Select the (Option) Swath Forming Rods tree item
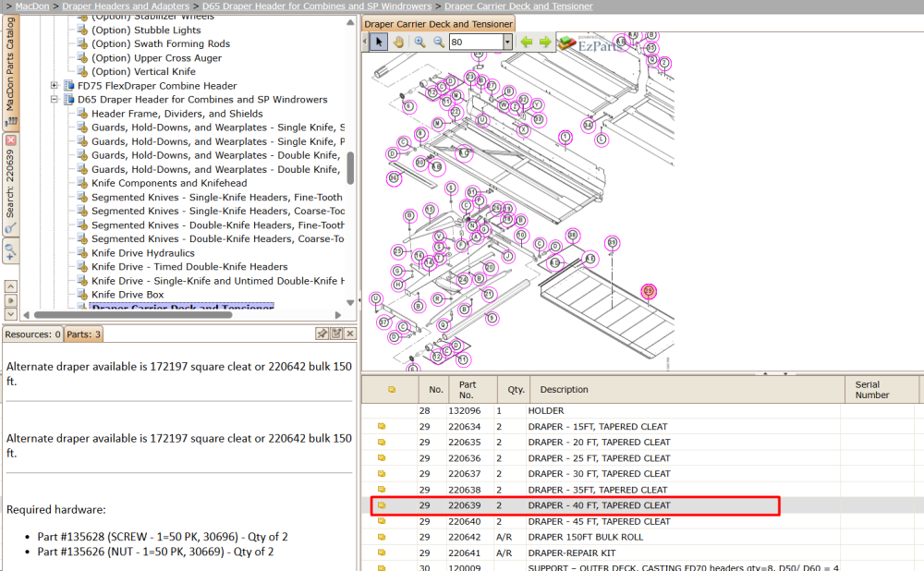924x571 pixels. click(161, 43)
